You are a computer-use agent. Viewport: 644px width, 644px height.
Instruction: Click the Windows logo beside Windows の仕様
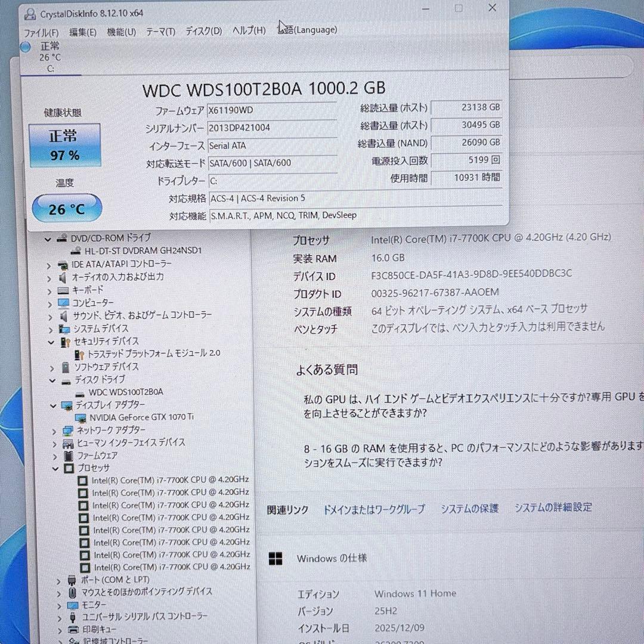(276, 558)
